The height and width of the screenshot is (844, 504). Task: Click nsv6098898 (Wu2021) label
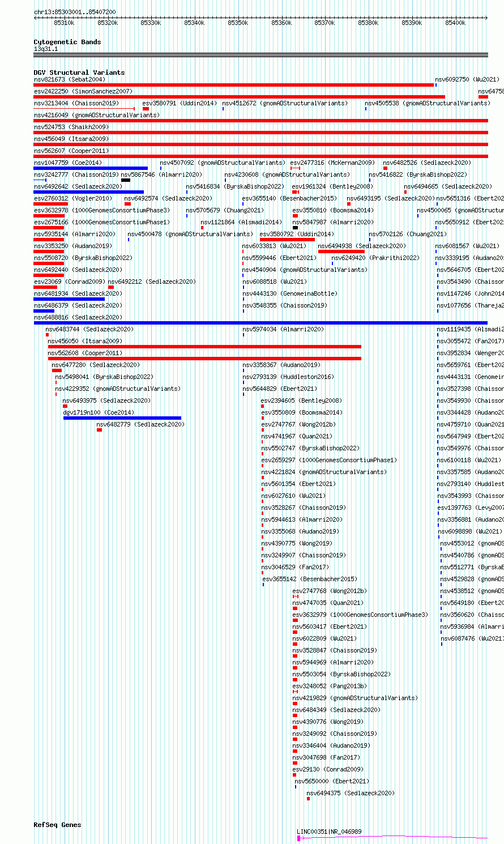(x=470, y=531)
